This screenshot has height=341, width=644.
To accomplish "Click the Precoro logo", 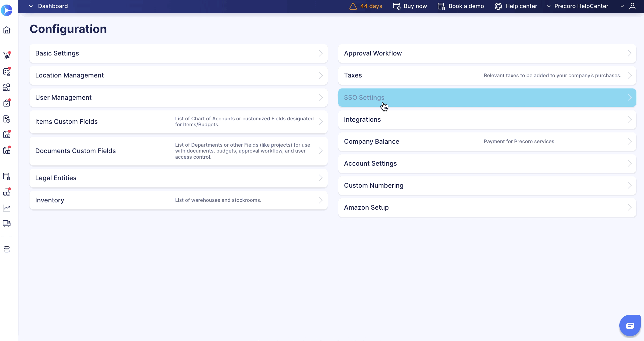I will (x=7, y=10).
